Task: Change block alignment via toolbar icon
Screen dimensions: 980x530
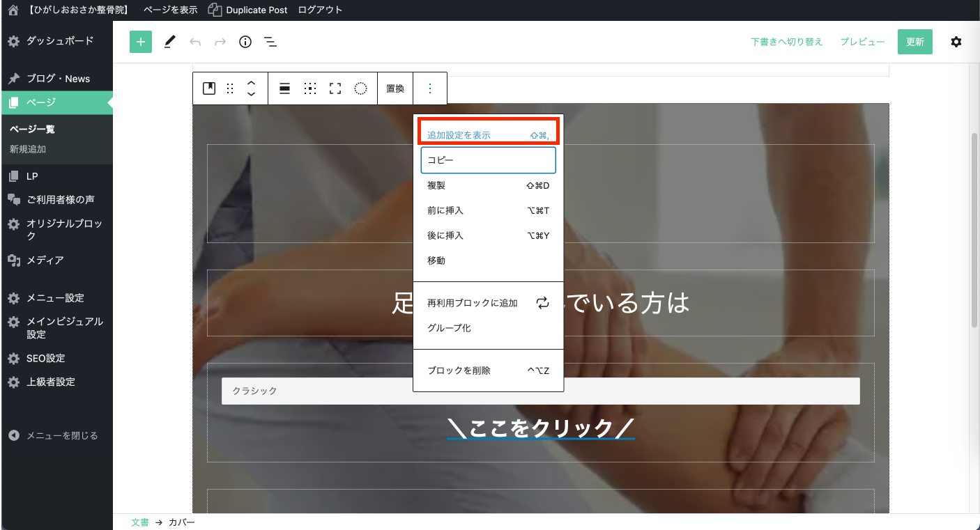Action: (284, 88)
